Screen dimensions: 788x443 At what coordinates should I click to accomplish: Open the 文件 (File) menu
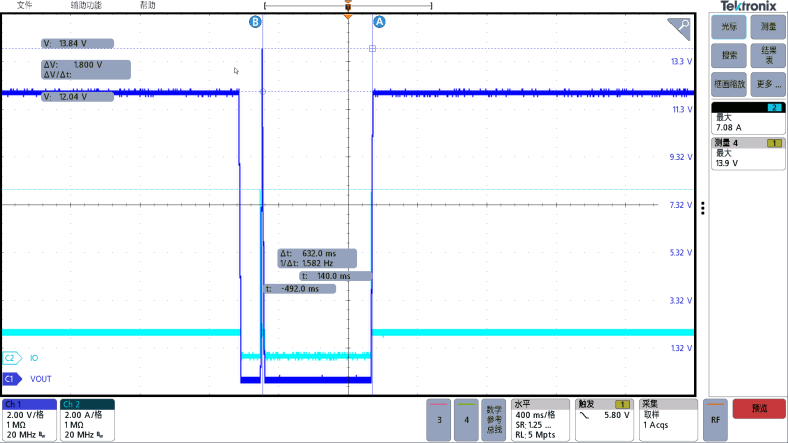(x=25, y=5)
